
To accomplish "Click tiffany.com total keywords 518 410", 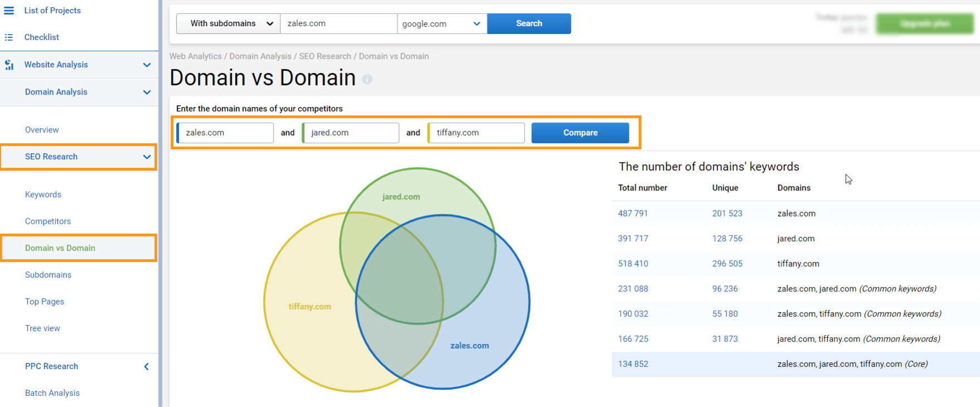I will pyautogui.click(x=633, y=263).
